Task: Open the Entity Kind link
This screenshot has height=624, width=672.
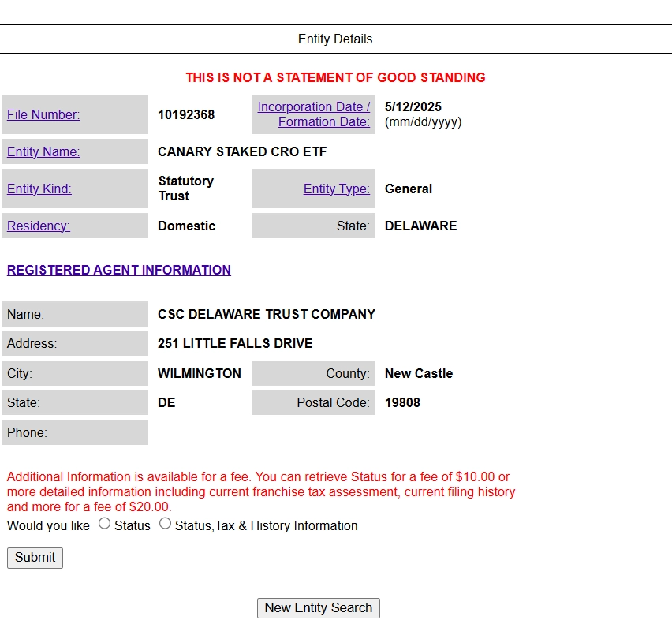Action: pos(39,189)
